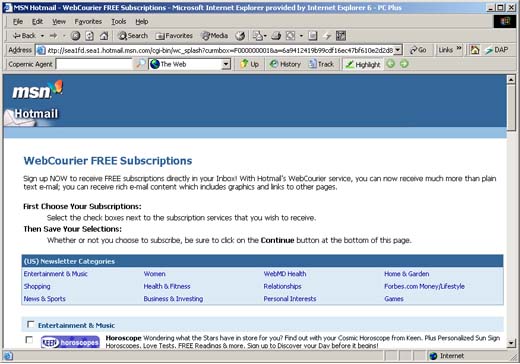Click the Print icon in toolbar

tap(276, 36)
